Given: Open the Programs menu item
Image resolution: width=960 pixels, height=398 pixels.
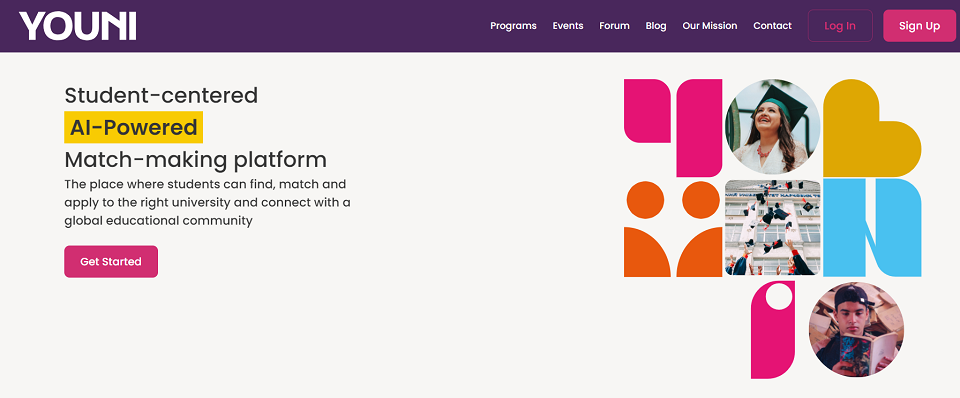Looking at the screenshot, I should click(513, 26).
